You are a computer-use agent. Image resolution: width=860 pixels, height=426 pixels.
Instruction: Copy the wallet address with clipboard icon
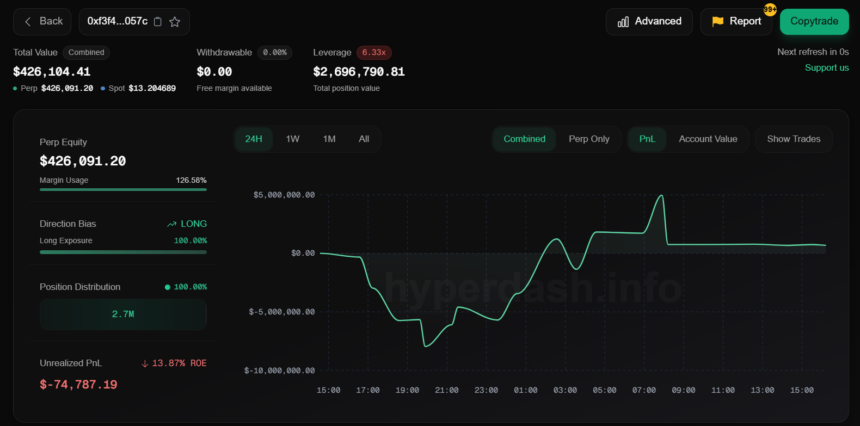[158, 21]
